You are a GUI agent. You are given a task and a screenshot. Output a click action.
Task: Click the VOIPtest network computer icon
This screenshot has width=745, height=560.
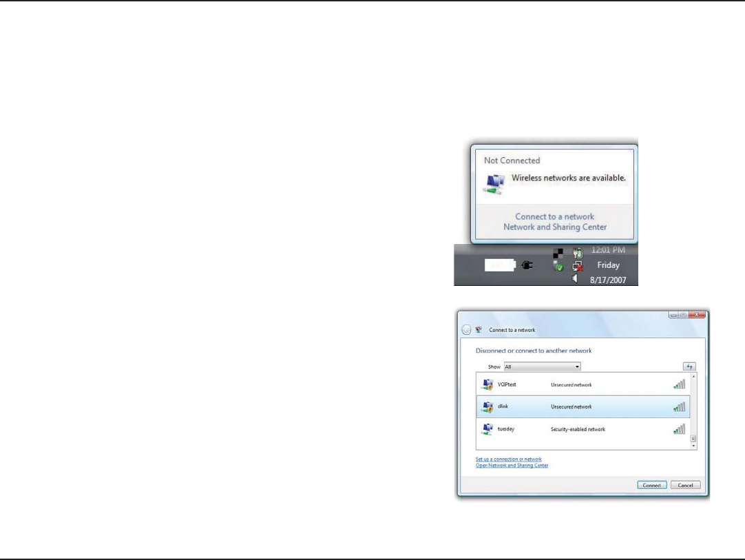pos(487,384)
